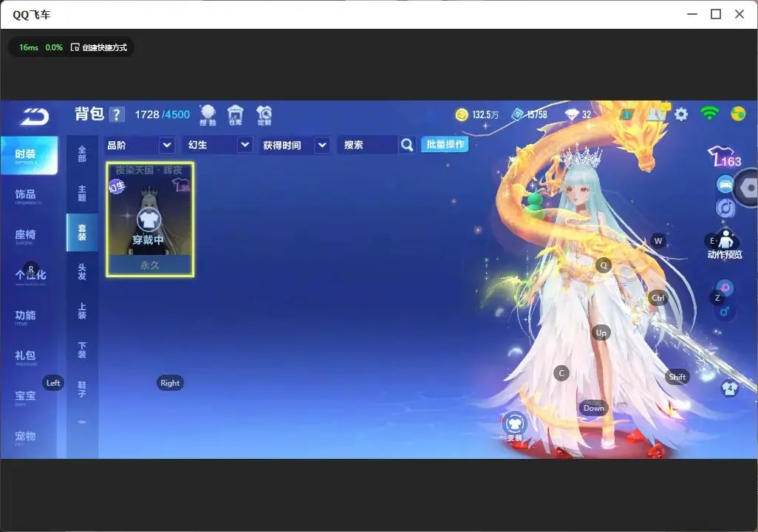This screenshot has height=532, width=758.
Task: Click the Q key overlay button
Action: coord(604,265)
